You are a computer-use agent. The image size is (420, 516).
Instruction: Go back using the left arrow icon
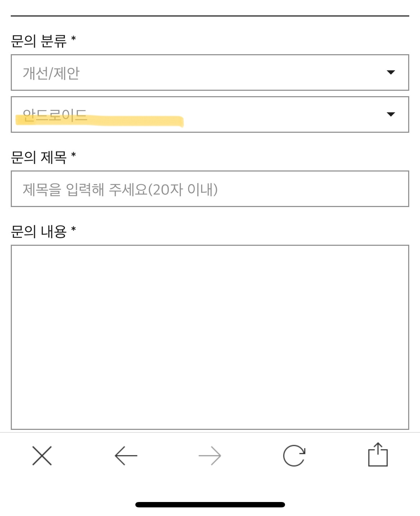pos(126,456)
